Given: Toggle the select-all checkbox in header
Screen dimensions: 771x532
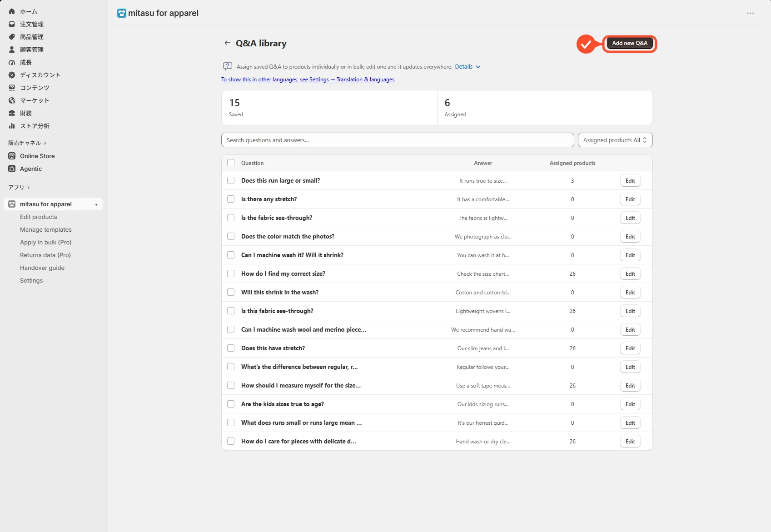Looking at the screenshot, I should 231,163.
